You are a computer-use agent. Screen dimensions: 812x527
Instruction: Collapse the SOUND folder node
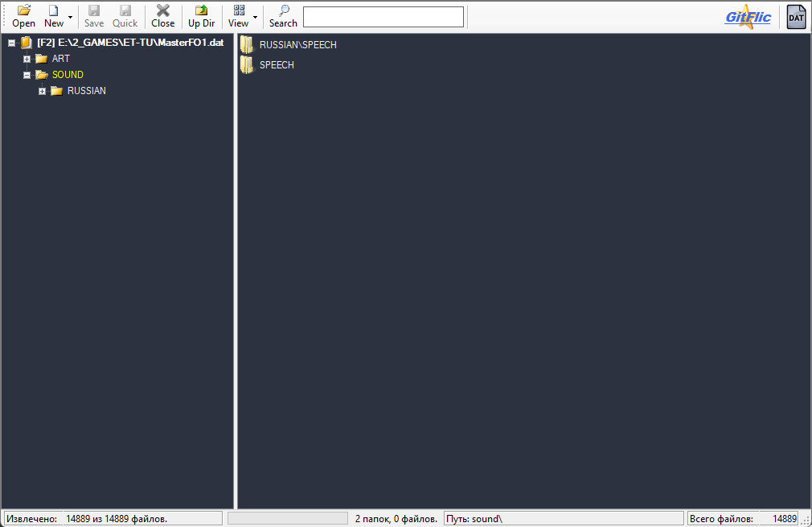pyautogui.click(x=27, y=75)
